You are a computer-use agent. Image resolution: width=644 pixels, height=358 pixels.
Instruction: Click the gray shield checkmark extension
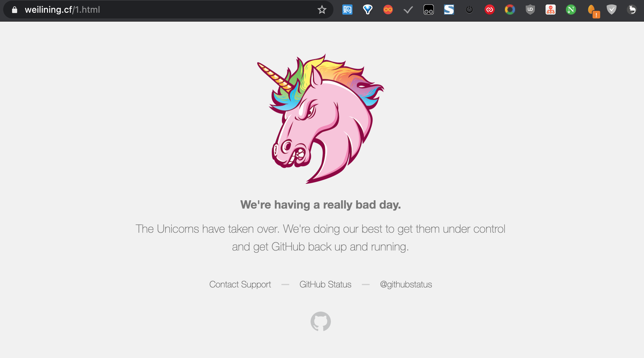(611, 10)
